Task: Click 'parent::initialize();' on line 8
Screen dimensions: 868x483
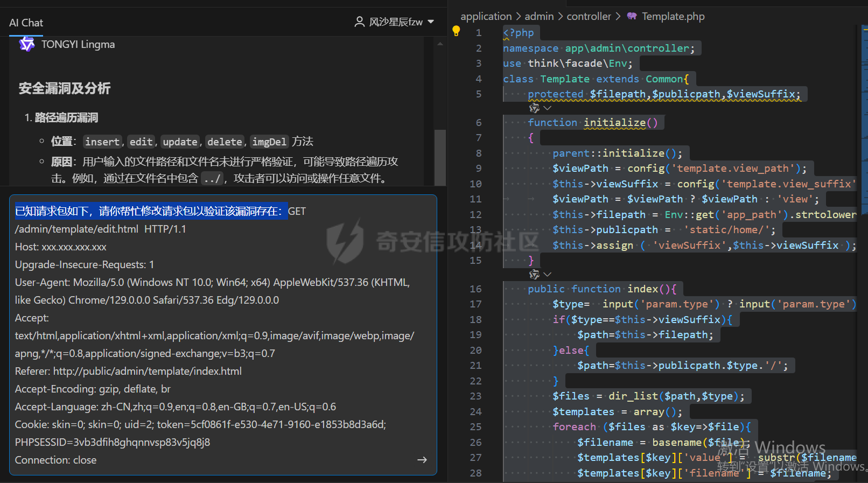Action: pyautogui.click(x=618, y=153)
